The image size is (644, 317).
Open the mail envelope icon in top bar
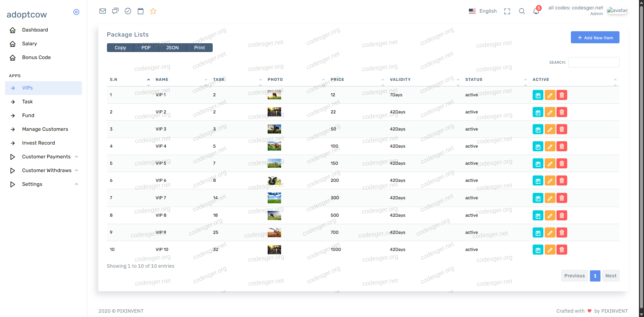[103, 11]
